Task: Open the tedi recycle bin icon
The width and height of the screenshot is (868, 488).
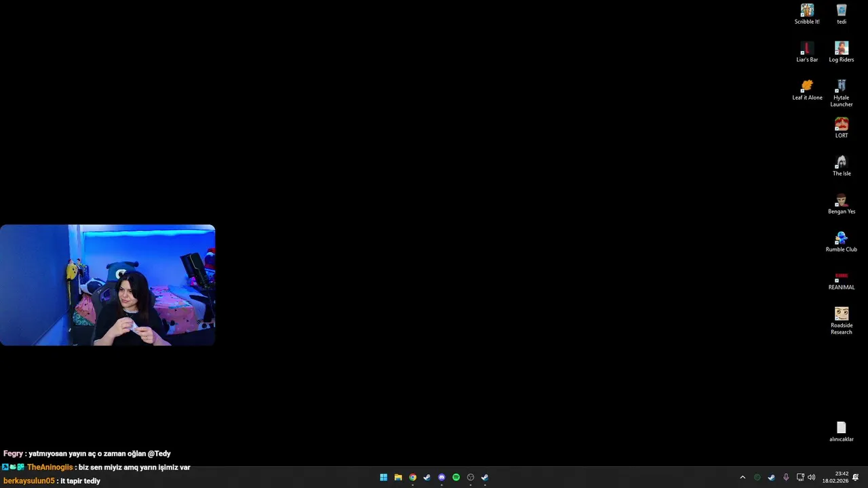Action: click(x=842, y=14)
